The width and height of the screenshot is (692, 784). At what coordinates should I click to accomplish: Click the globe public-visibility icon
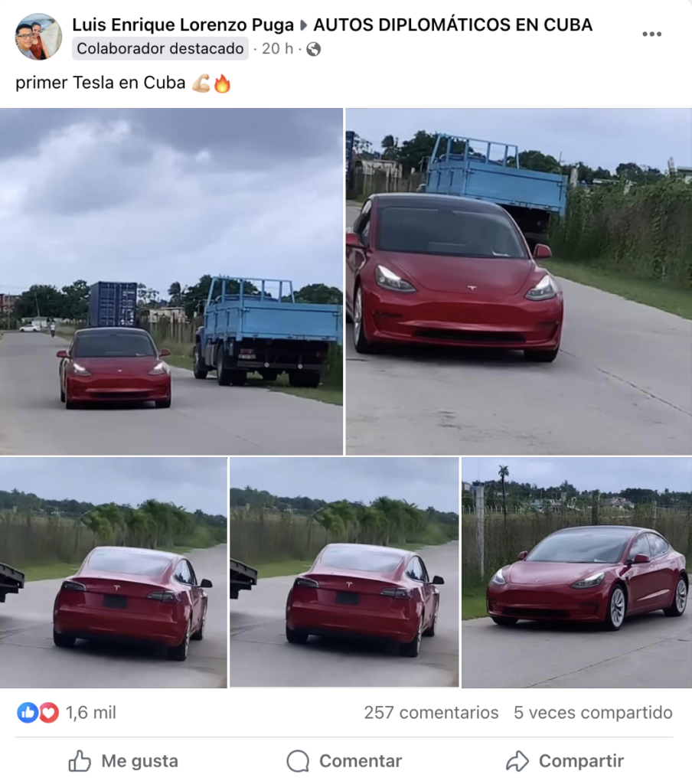pos(314,49)
